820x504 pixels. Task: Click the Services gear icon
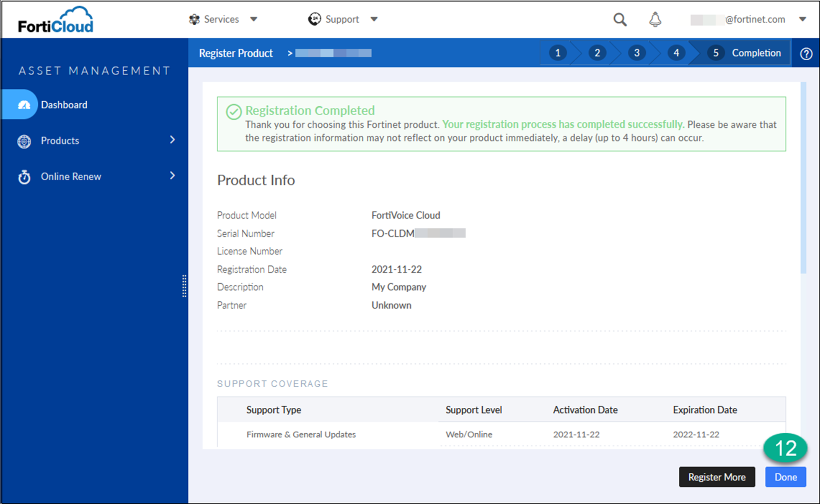click(x=194, y=19)
